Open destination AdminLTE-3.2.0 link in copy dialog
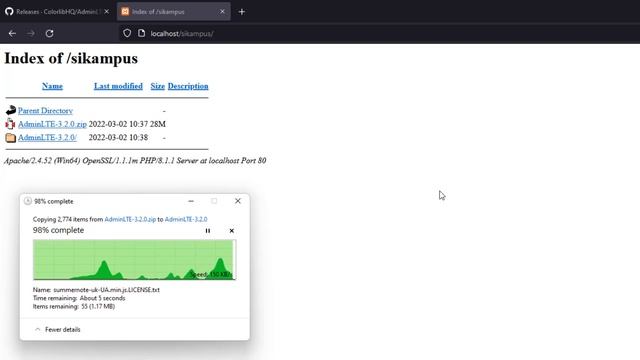Image resolution: width=640 pixels, height=360 pixels. pos(186,219)
